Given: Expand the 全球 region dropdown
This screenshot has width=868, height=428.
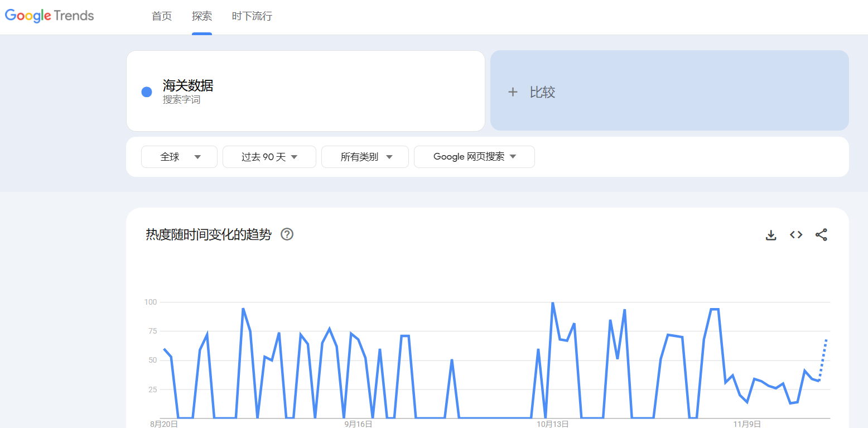Looking at the screenshot, I should (x=179, y=157).
